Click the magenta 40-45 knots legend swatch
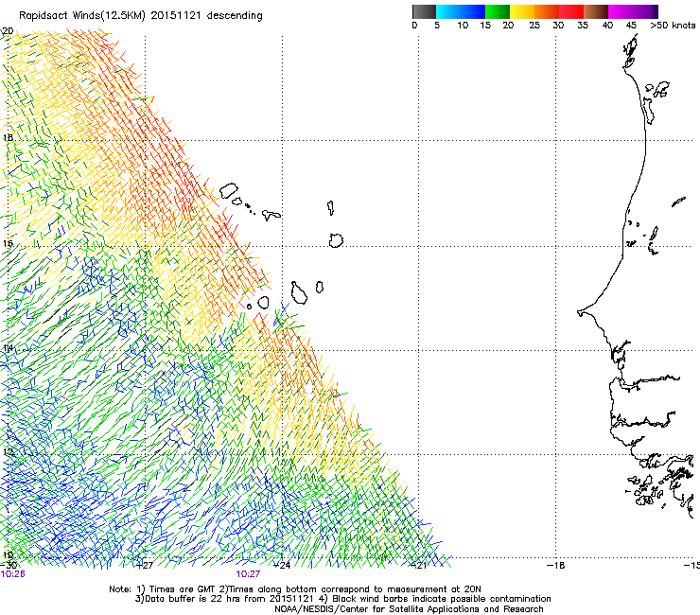This screenshot has height=615, width=700. coord(621,11)
